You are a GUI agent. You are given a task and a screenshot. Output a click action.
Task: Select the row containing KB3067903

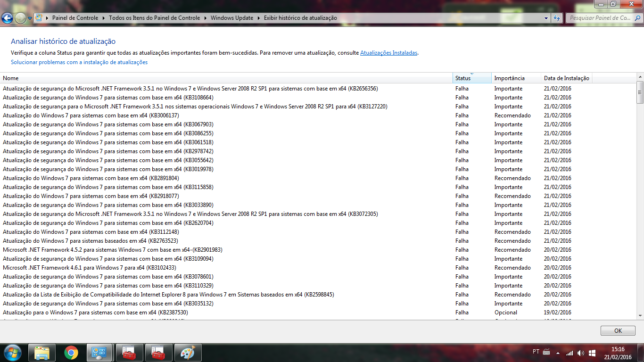318,124
